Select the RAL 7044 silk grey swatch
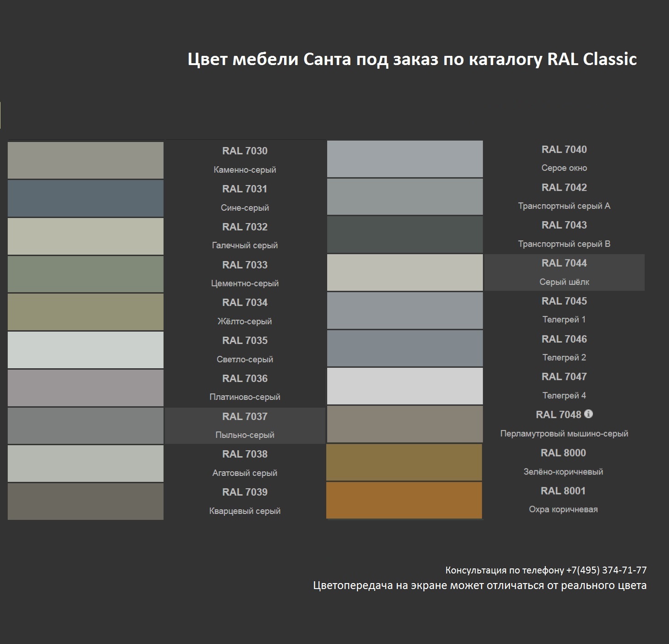Viewport: 669px width, 644px height. (405, 273)
